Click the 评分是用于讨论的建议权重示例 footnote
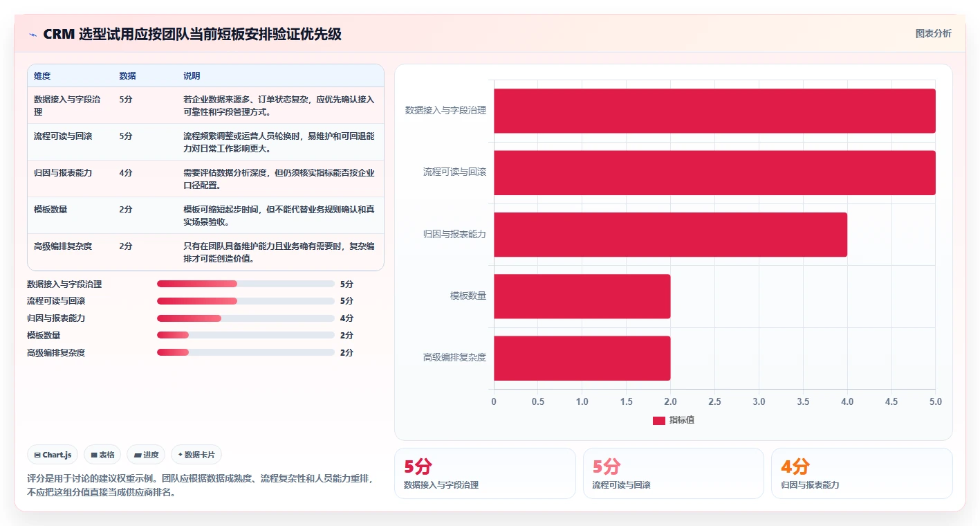 tap(201, 485)
